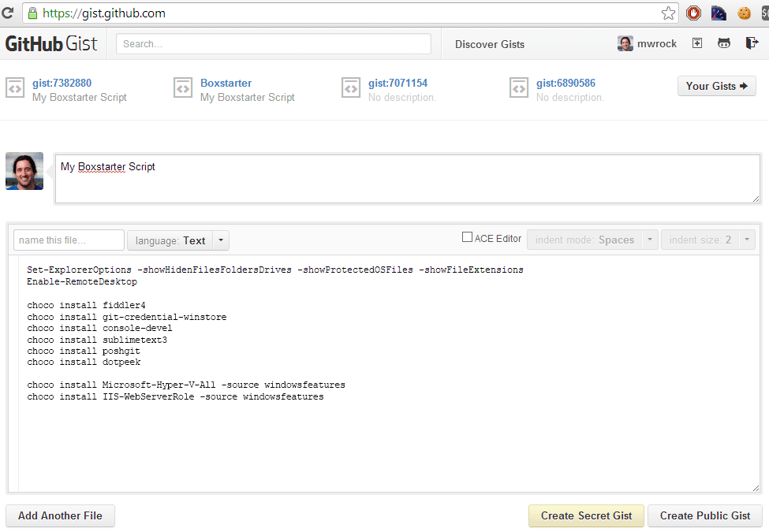
Task: Expand the indent size arrow
Action: click(747, 240)
